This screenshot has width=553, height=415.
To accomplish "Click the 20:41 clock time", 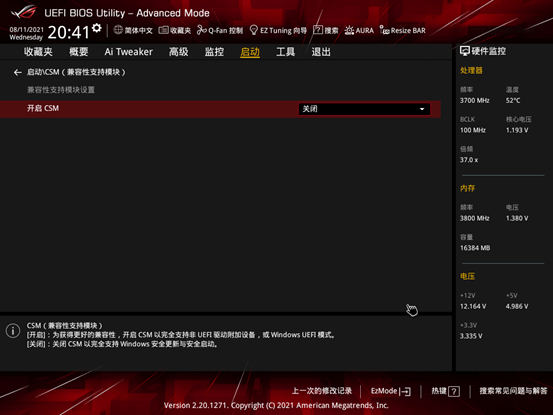I will click(68, 32).
